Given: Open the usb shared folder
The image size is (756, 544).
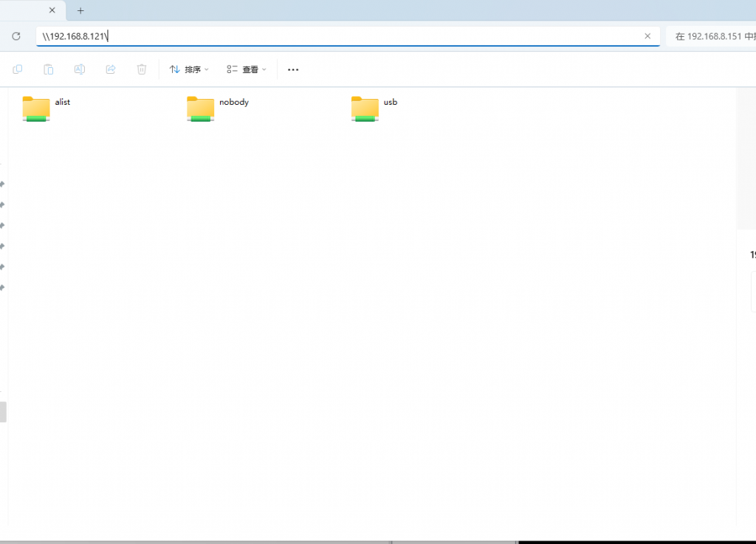Looking at the screenshot, I should pos(365,108).
